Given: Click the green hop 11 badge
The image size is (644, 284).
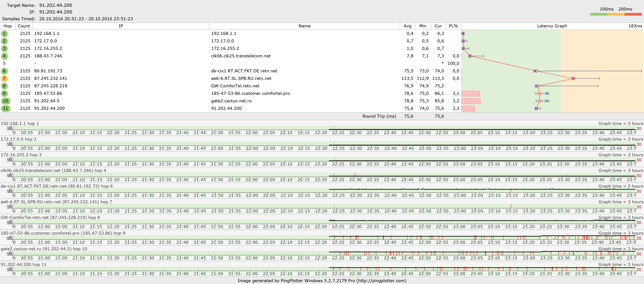Looking at the screenshot, I should tap(5, 108).
